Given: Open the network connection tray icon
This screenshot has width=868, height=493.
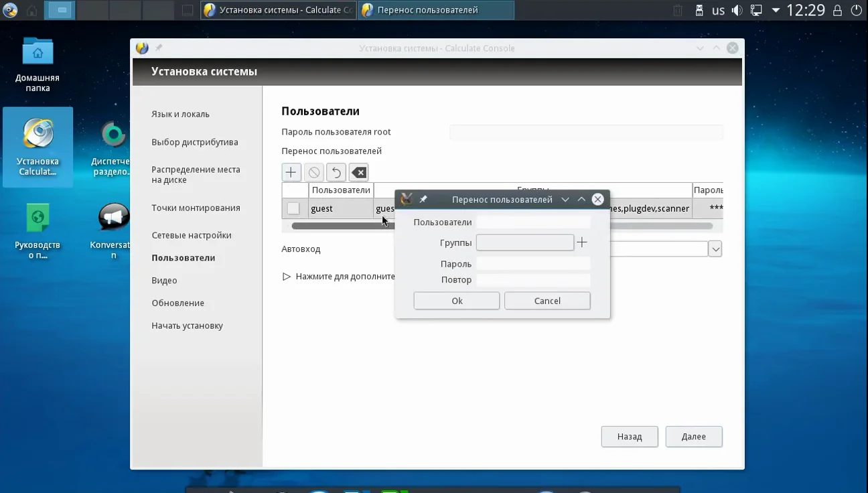Looking at the screenshot, I should click(756, 11).
